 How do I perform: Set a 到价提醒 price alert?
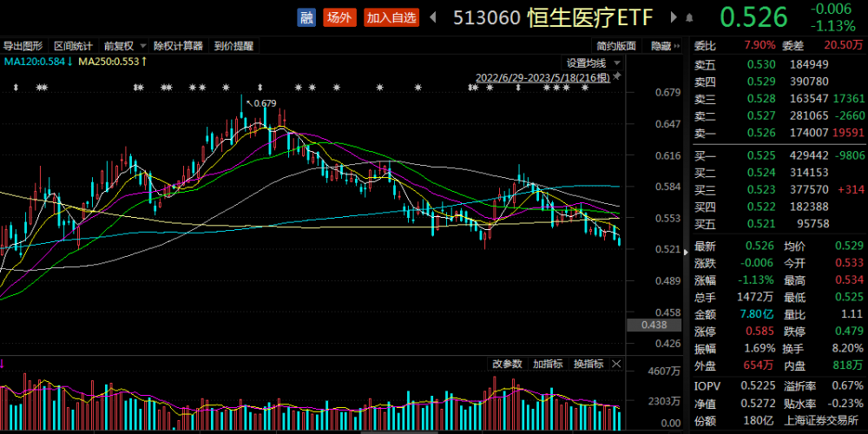233,46
